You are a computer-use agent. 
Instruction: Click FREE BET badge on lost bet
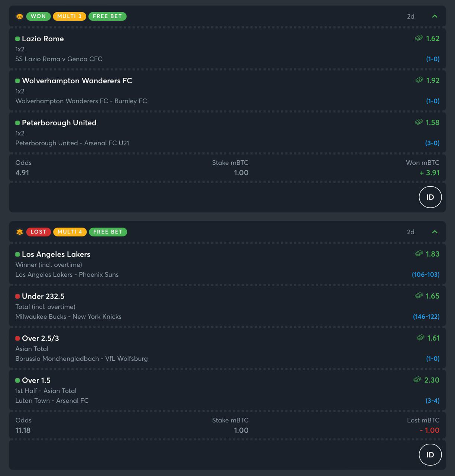(108, 232)
